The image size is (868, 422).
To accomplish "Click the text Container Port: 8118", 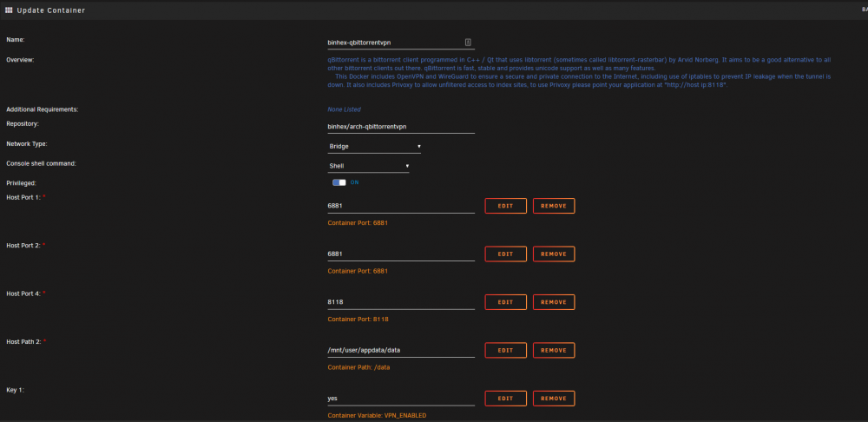I will click(358, 320).
